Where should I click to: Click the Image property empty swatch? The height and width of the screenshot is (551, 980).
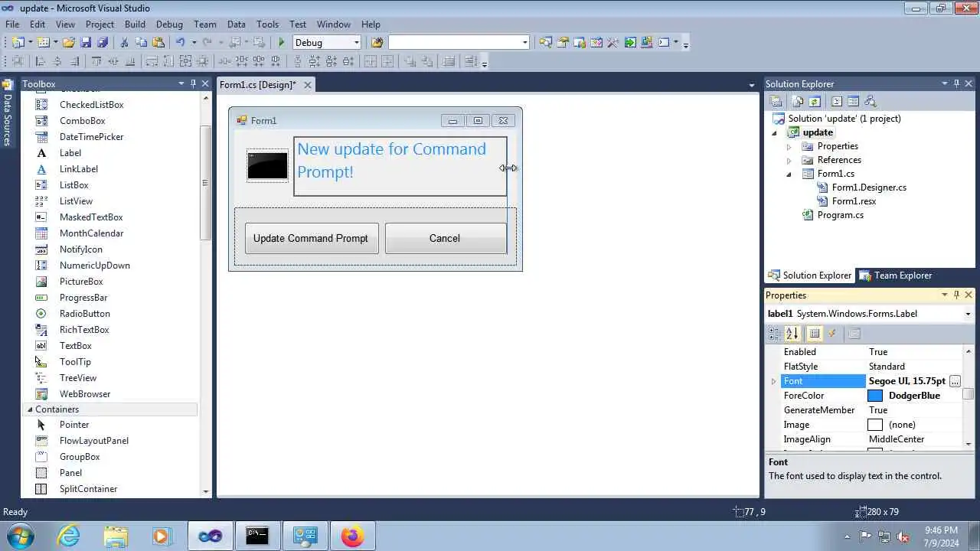(875, 425)
